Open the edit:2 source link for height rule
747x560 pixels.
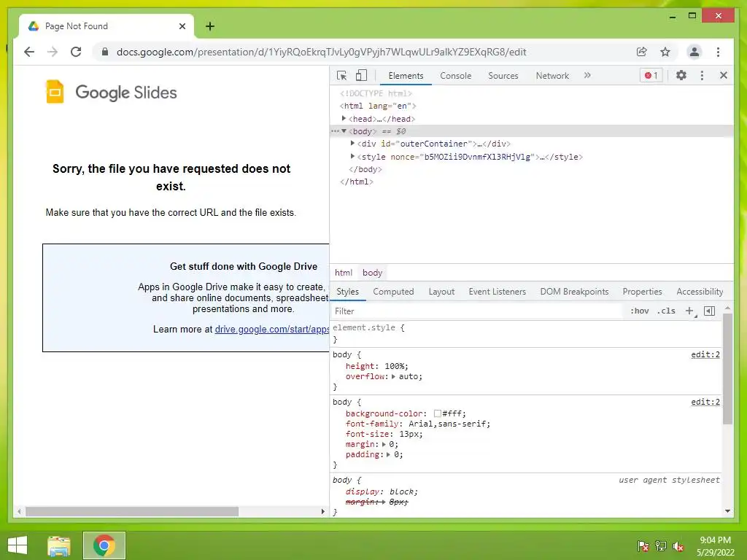pos(705,354)
